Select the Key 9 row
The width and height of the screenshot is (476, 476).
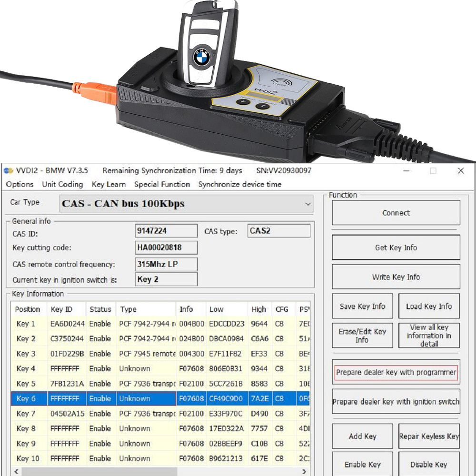[x=160, y=444]
